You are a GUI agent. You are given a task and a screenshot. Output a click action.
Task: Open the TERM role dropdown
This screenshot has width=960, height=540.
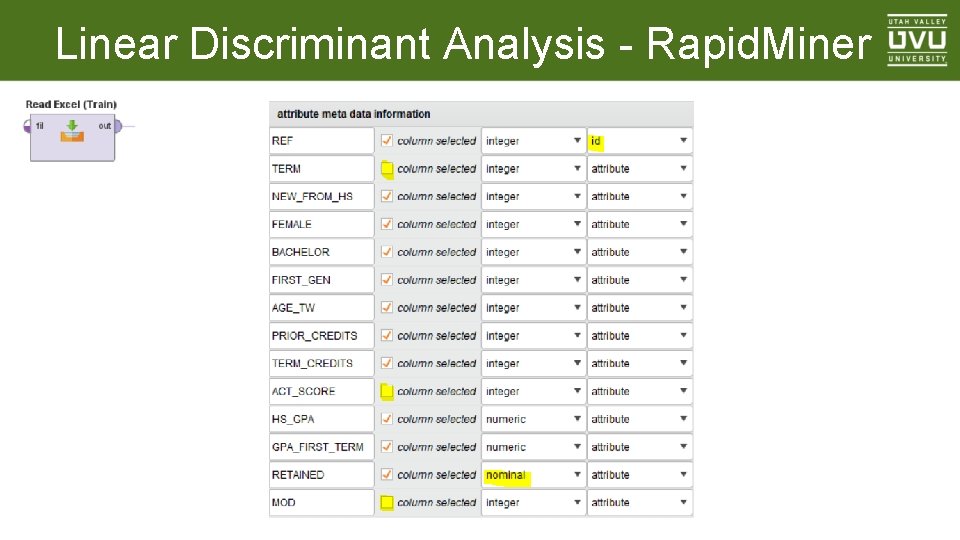(x=640, y=168)
